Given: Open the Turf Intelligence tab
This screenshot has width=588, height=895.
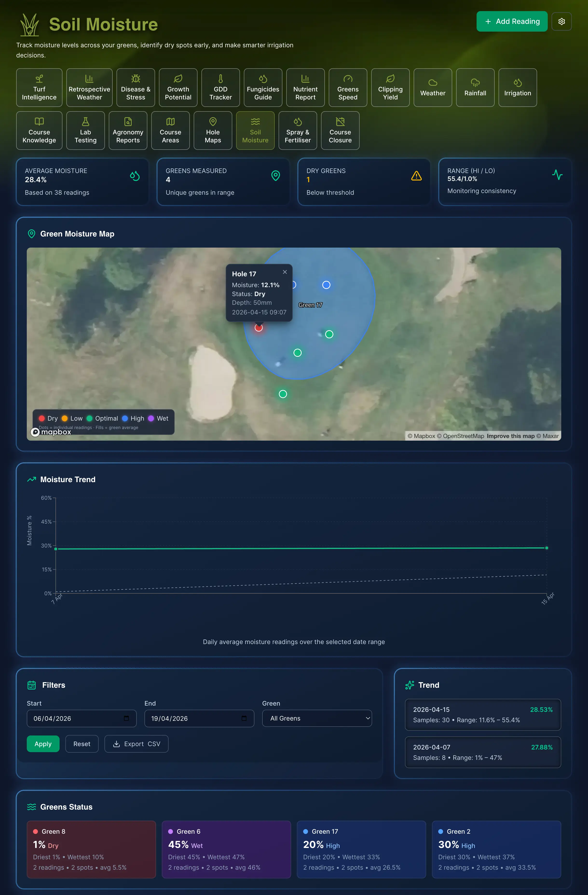Looking at the screenshot, I should [x=39, y=88].
